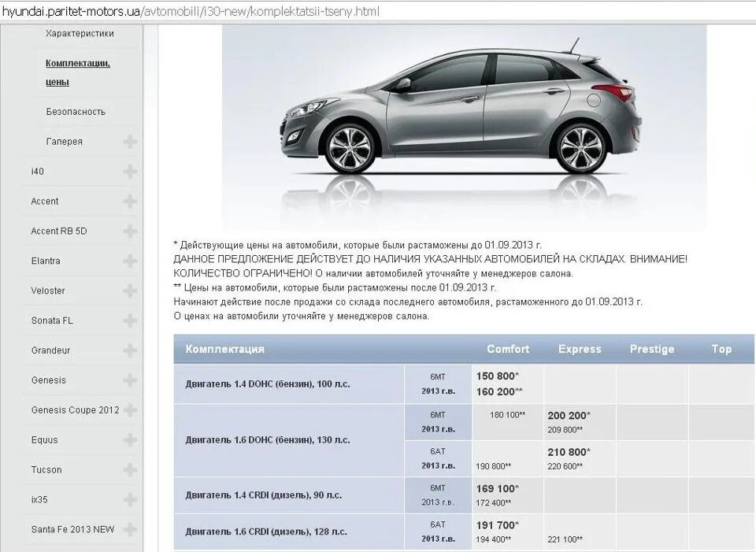Click the Comfort column header
This screenshot has width=756, height=552.
point(508,349)
